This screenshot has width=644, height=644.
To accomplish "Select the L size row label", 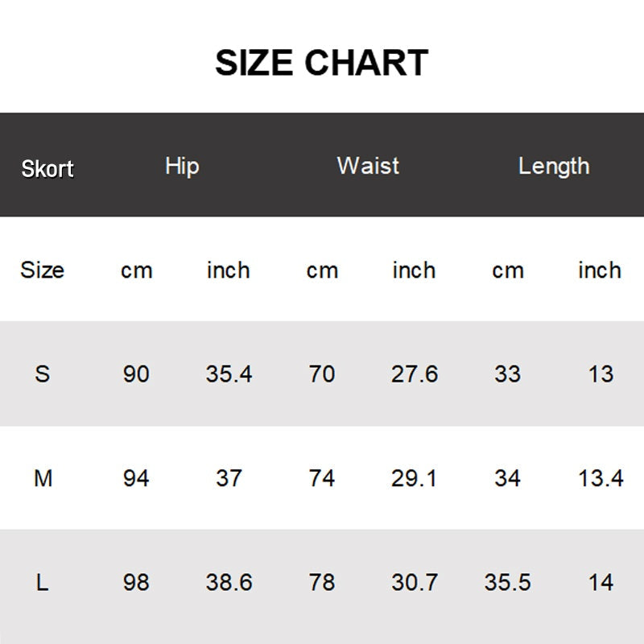I will pyautogui.click(x=43, y=582).
